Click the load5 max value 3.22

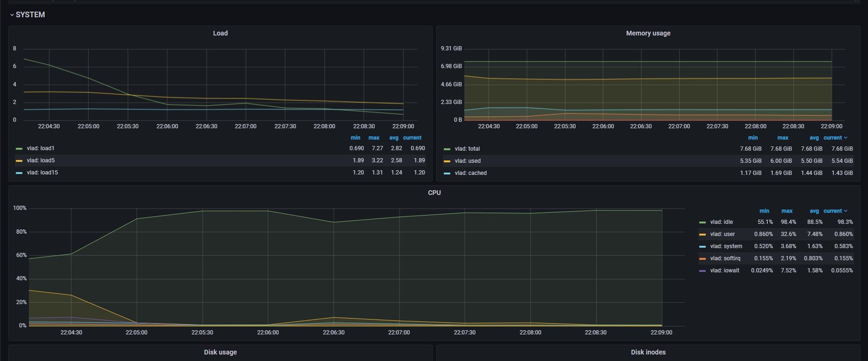(x=377, y=160)
